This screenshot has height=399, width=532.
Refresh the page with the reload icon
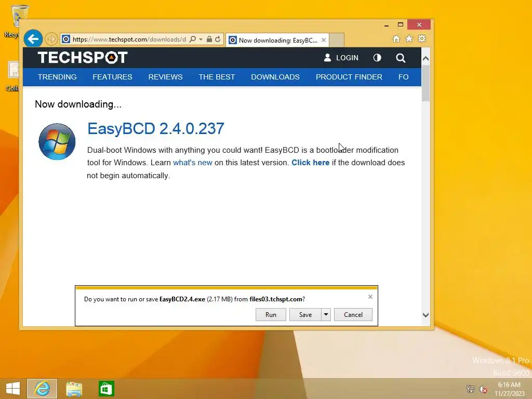pos(218,39)
